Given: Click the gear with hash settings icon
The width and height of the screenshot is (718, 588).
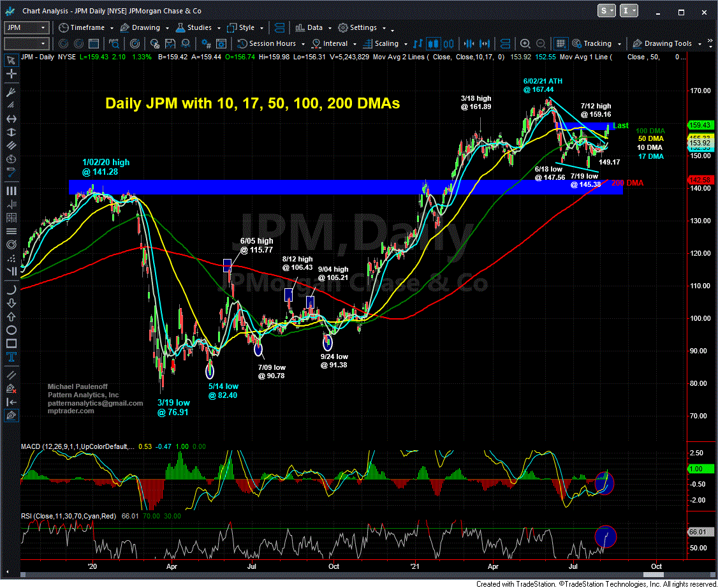Looking at the screenshot, I should 207,43.
